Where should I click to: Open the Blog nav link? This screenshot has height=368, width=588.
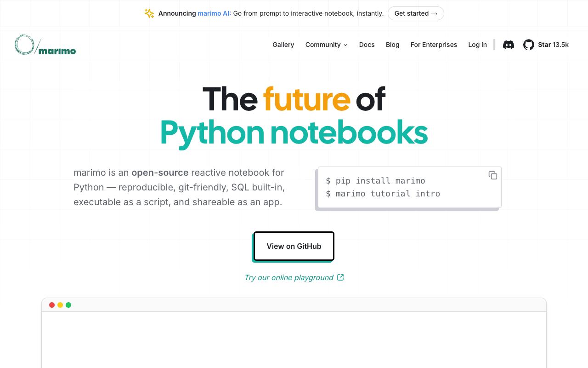pos(392,45)
